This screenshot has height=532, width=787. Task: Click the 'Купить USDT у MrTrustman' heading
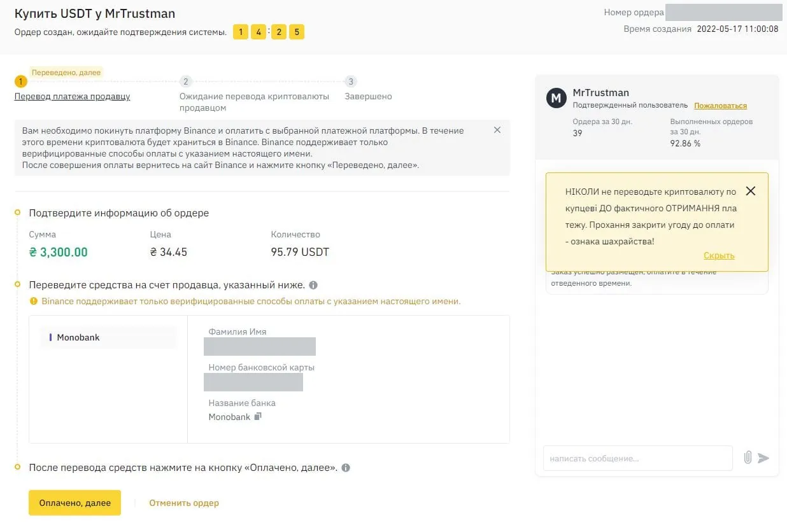[94, 13]
